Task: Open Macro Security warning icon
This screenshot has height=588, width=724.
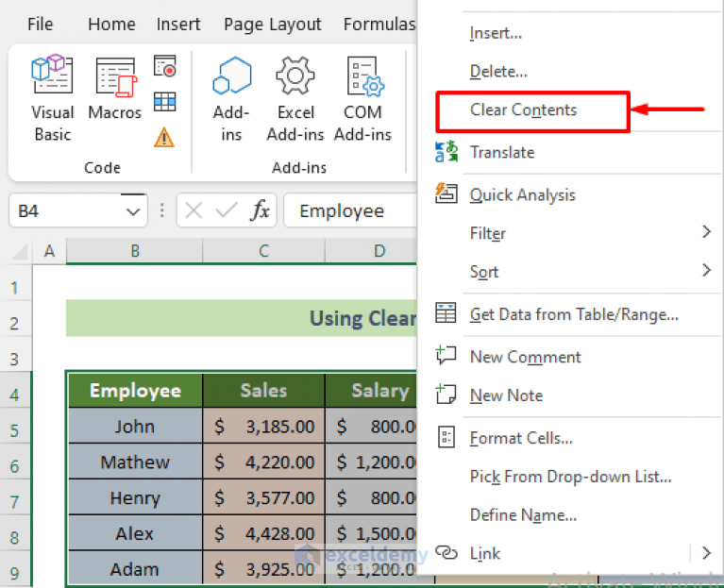Action: [x=164, y=137]
